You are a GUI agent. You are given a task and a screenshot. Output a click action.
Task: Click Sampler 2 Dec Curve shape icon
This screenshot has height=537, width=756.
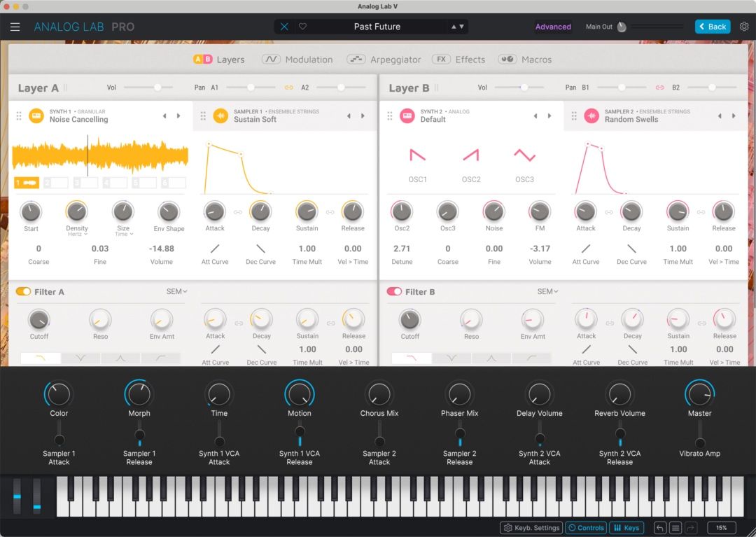click(x=631, y=249)
